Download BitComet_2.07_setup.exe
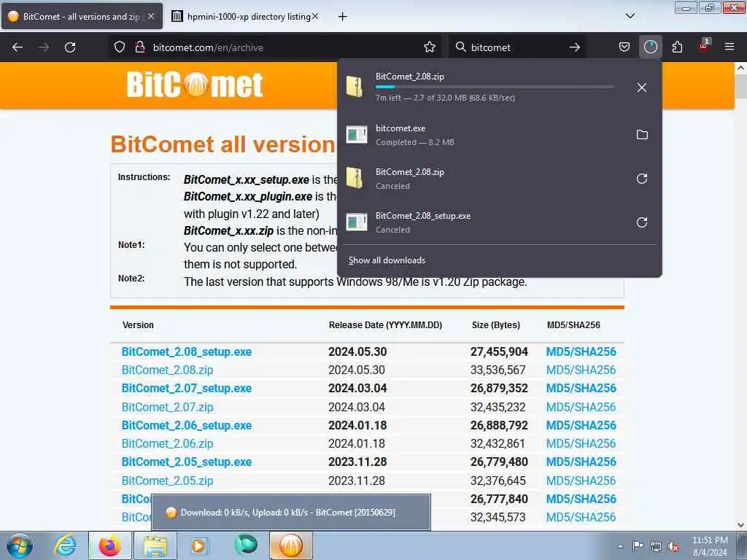Image resolution: width=747 pixels, height=560 pixels. pyautogui.click(x=186, y=388)
